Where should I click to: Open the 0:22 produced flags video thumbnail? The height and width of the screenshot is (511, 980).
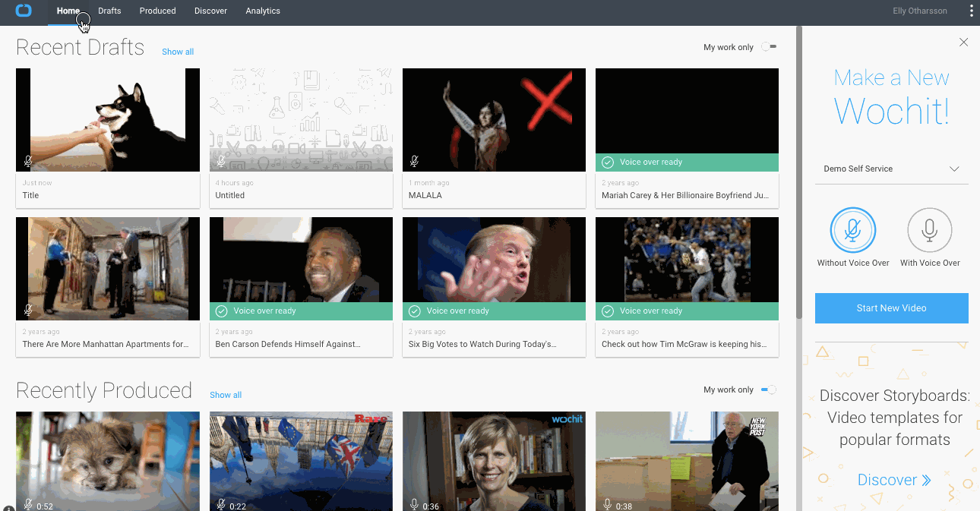[301, 461]
